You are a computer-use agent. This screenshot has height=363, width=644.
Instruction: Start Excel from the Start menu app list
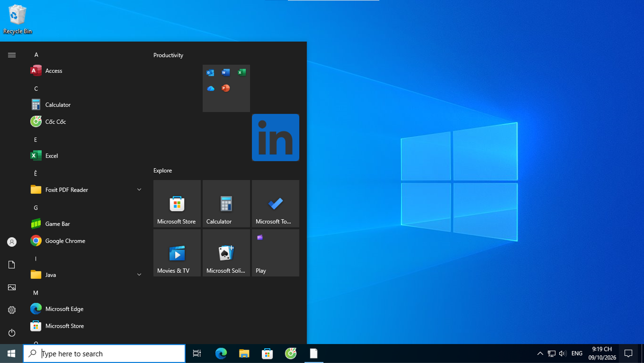[86, 156]
